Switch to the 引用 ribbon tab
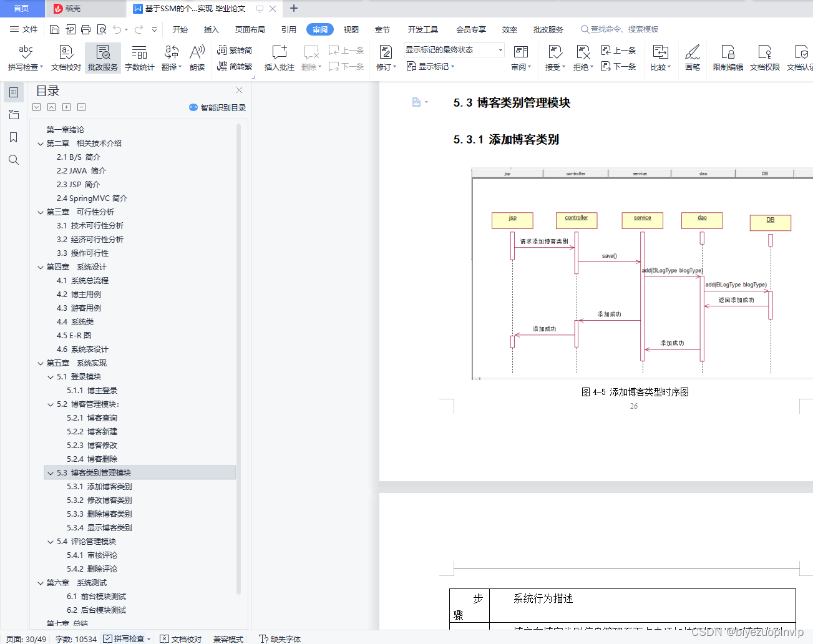 (x=289, y=29)
